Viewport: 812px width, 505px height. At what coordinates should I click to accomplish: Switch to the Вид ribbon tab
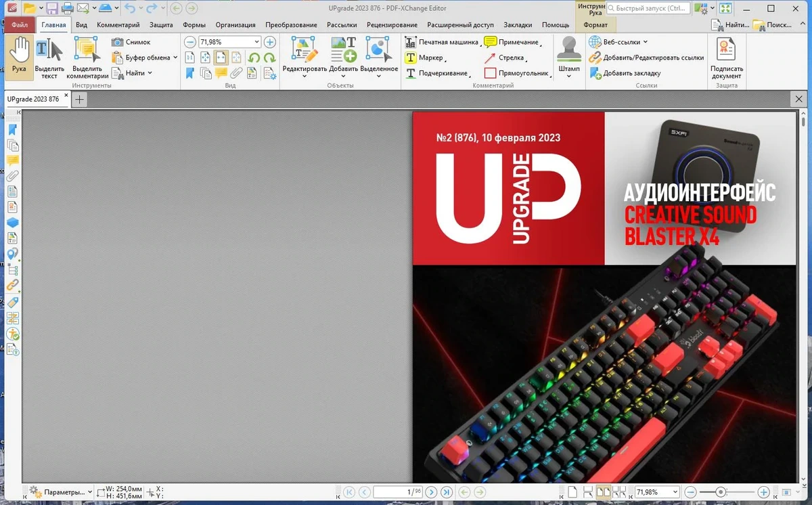point(81,25)
